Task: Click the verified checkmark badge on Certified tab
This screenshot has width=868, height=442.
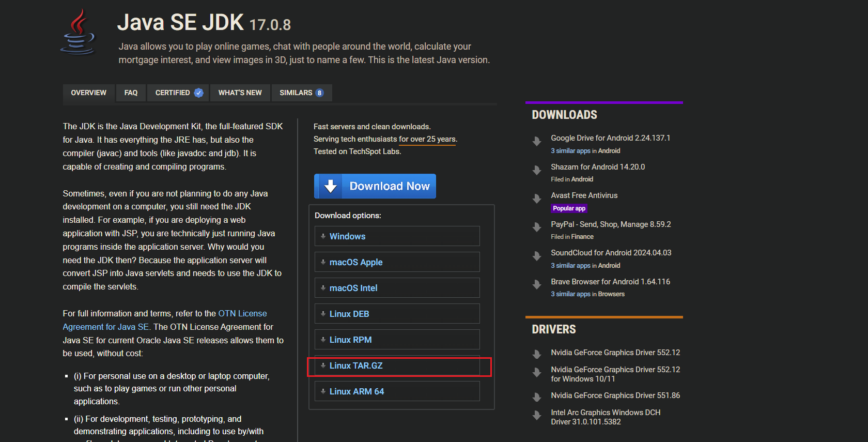Action: [x=198, y=93]
